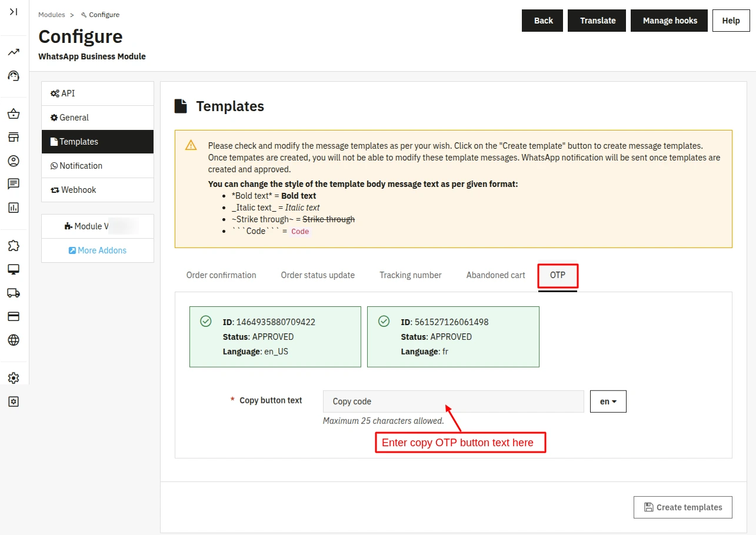Click the Configure breadcrumb item

[x=100, y=15]
